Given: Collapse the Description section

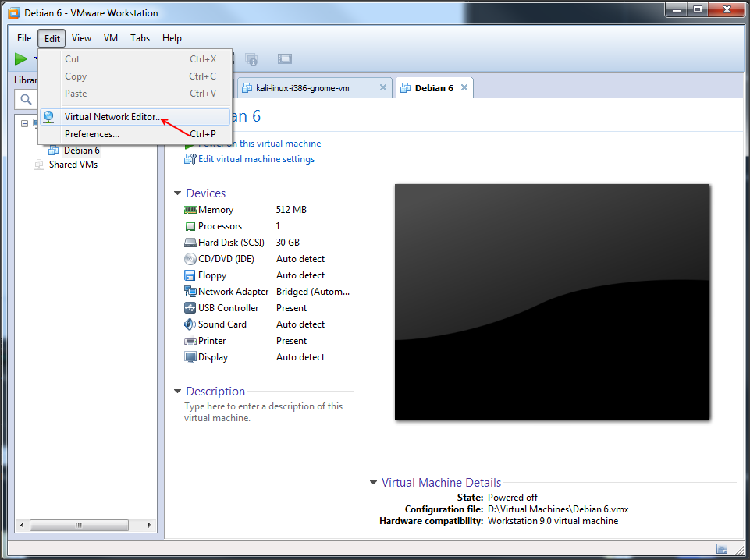Looking at the screenshot, I should [x=177, y=391].
